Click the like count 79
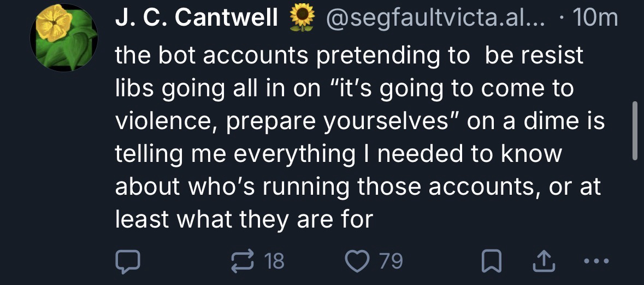Image resolution: width=644 pixels, height=285 pixels. [391, 261]
